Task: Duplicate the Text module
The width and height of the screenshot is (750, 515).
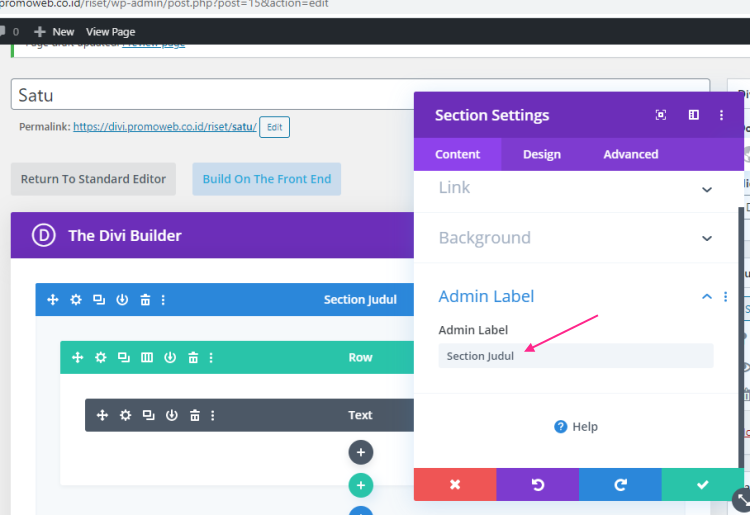Action: 149,415
